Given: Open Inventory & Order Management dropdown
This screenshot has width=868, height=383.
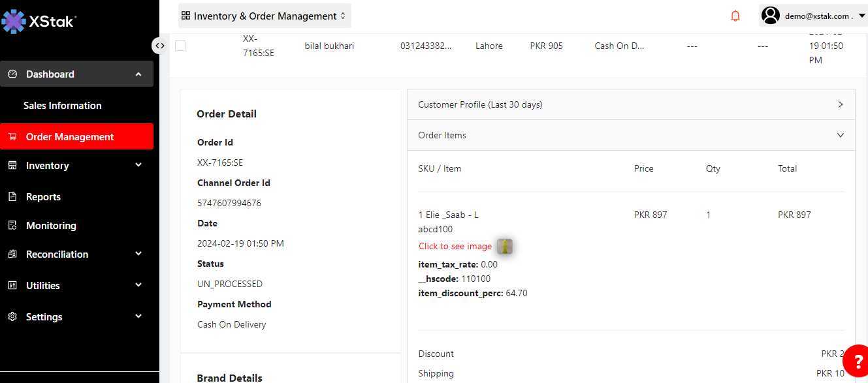Looking at the screenshot, I should (x=265, y=16).
